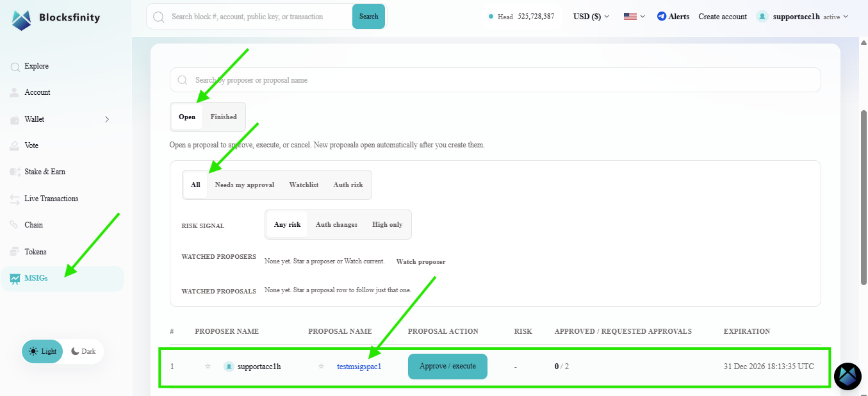Star the testmsigspac1 proposal
This screenshot has height=396, width=868.
point(321,367)
